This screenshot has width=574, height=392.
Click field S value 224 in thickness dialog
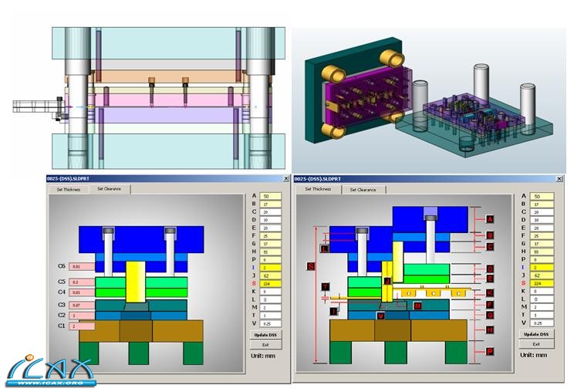pyautogui.click(x=542, y=283)
